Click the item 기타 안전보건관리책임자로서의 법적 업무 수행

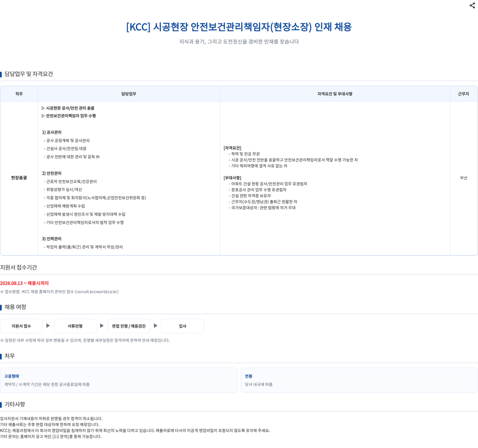(x=84, y=223)
